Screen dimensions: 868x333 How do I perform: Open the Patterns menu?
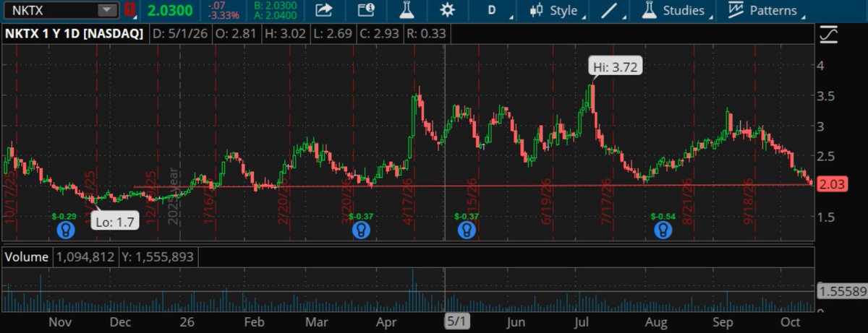[767, 10]
